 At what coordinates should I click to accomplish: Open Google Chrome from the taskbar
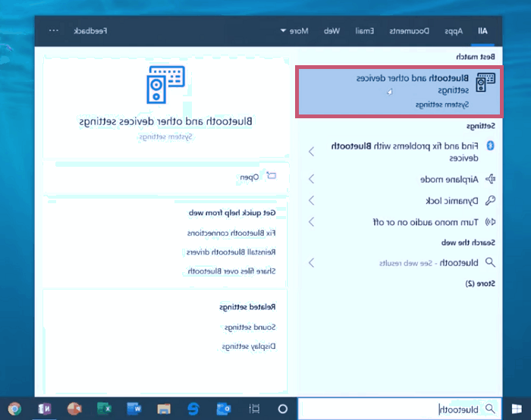pyautogui.click(x=14, y=409)
